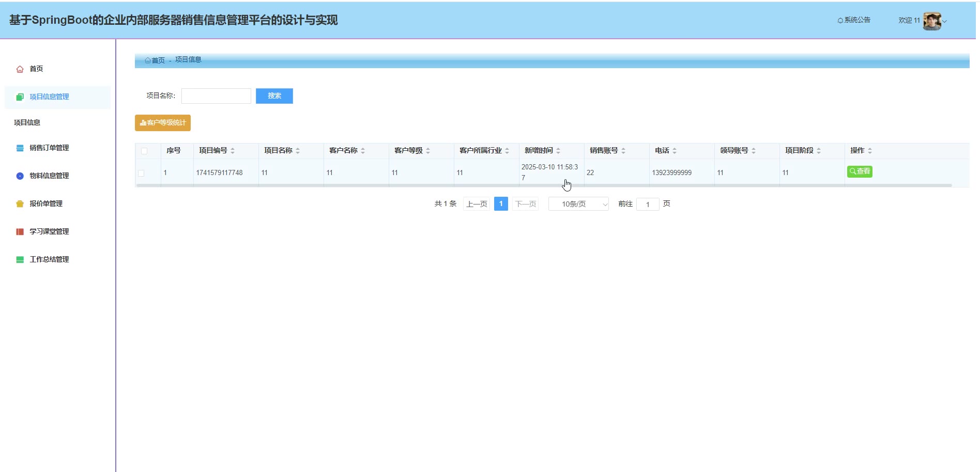Image resolution: width=980 pixels, height=472 pixels.
Task: Click the 客户等级统计 button
Action: (x=163, y=123)
